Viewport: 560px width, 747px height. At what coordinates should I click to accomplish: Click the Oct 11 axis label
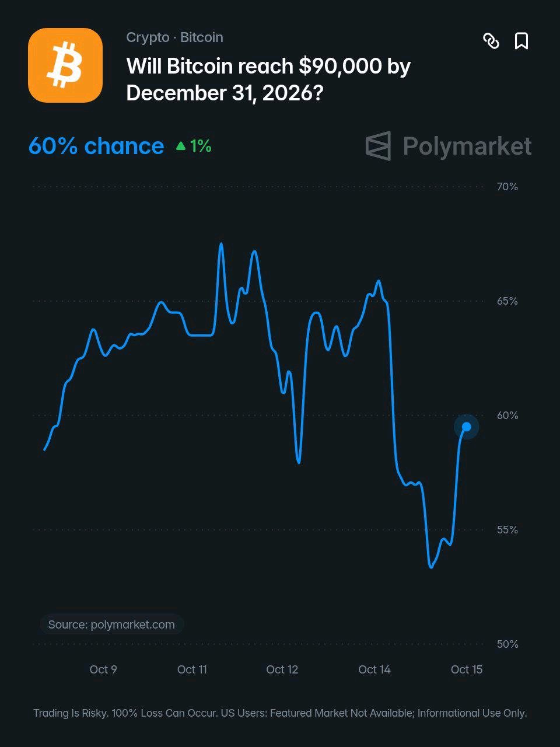192,669
